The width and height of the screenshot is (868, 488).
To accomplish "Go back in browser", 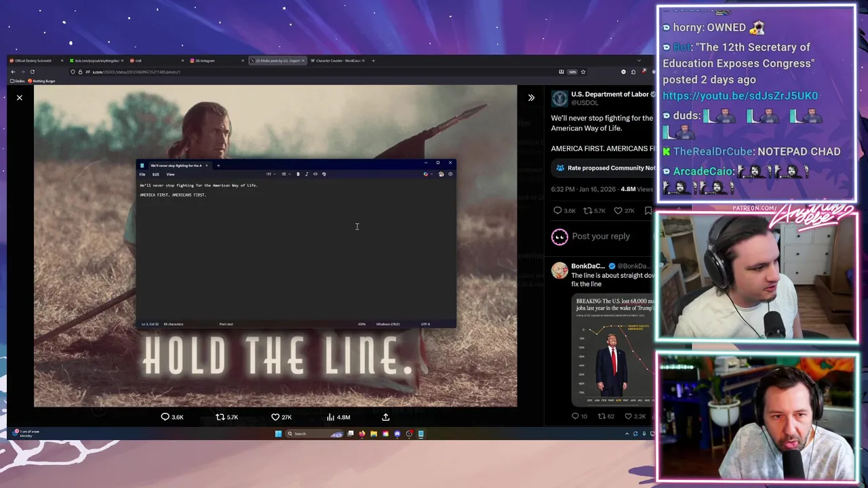I will click(13, 72).
